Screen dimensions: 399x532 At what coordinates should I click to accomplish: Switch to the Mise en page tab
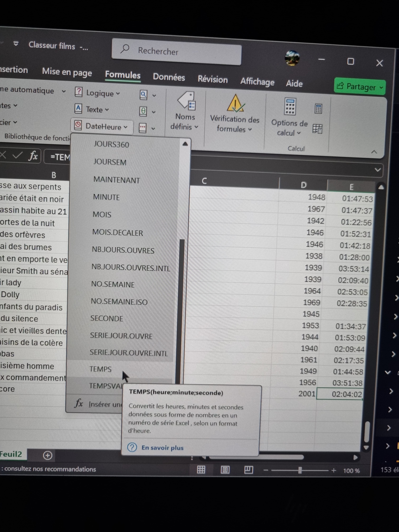(x=67, y=72)
